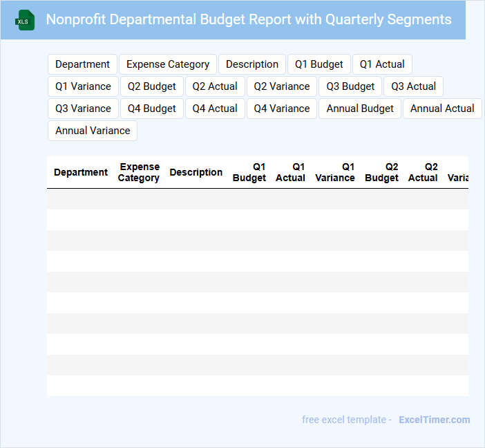Open the ExcelTimer.com link
Screen dimensions: 485x448
coord(435,420)
